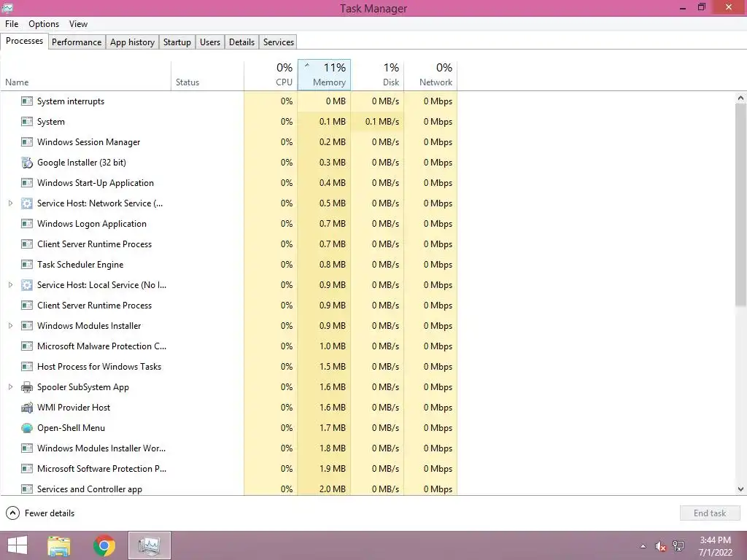Expand Service Host: Local Service group
This screenshot has width=747, height=560.
(10, 285)
